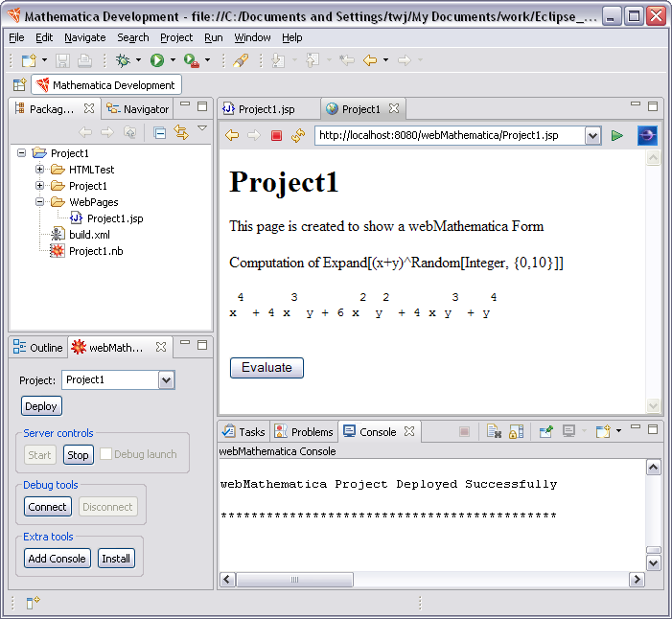Click the Search flashlight toolbar icon

point(241,60)
